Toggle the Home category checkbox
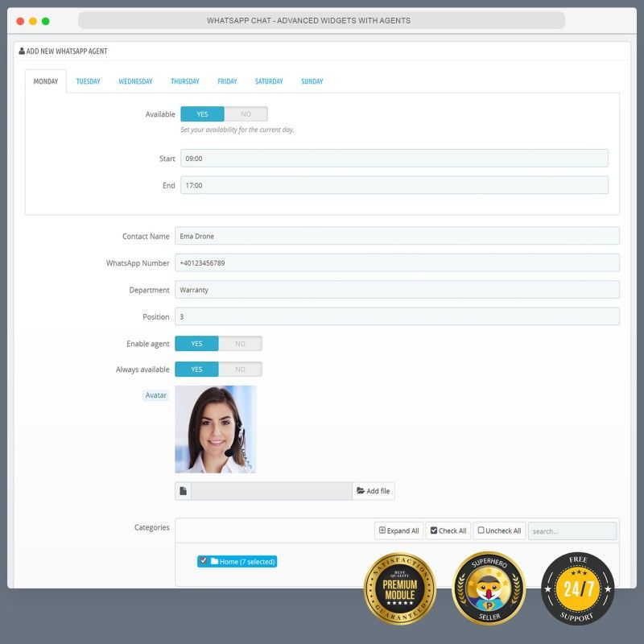Screen dimensions: 644x644 point(204,560)
